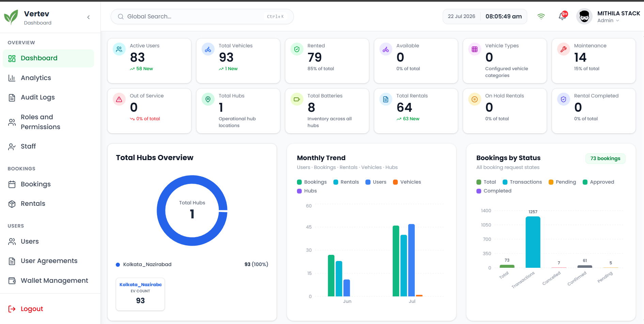Viewport: 644px width, 324px height.
Task: Click the Wallet Management wallet icon
Action: click(12, 281)
